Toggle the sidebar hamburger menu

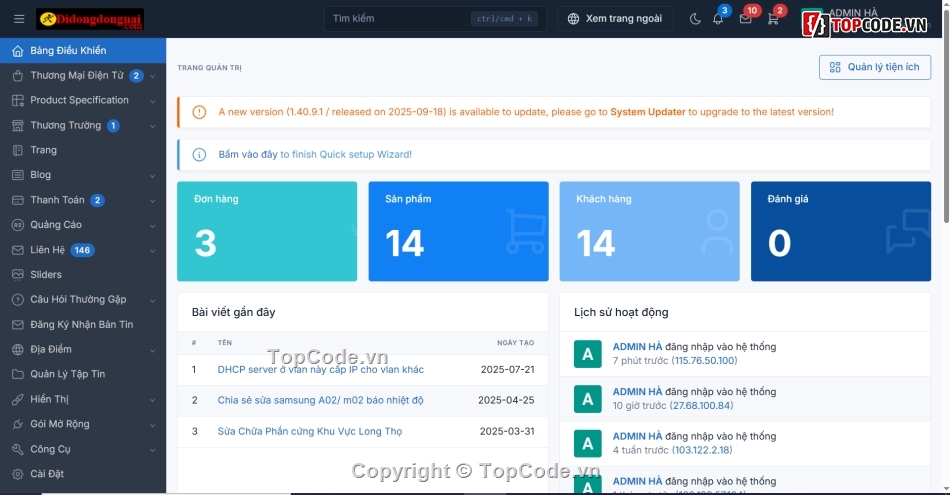pyautogui.click(x=19, y=19)
